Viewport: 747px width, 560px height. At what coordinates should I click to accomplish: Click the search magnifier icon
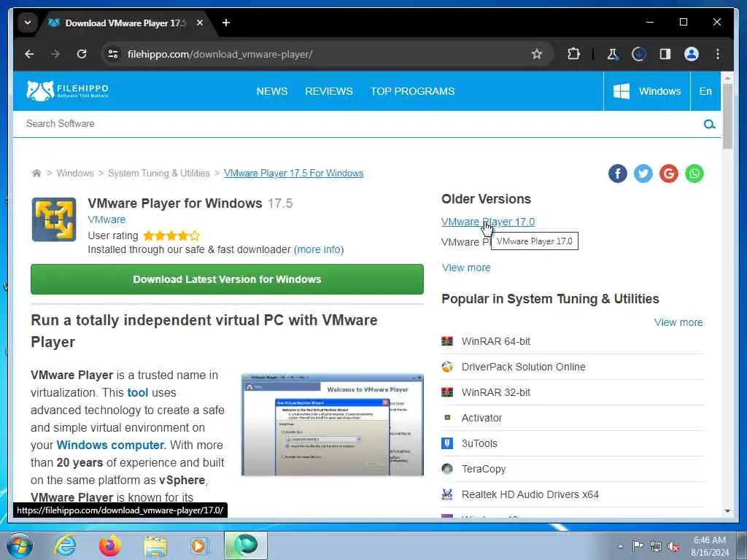click(709, 124)
